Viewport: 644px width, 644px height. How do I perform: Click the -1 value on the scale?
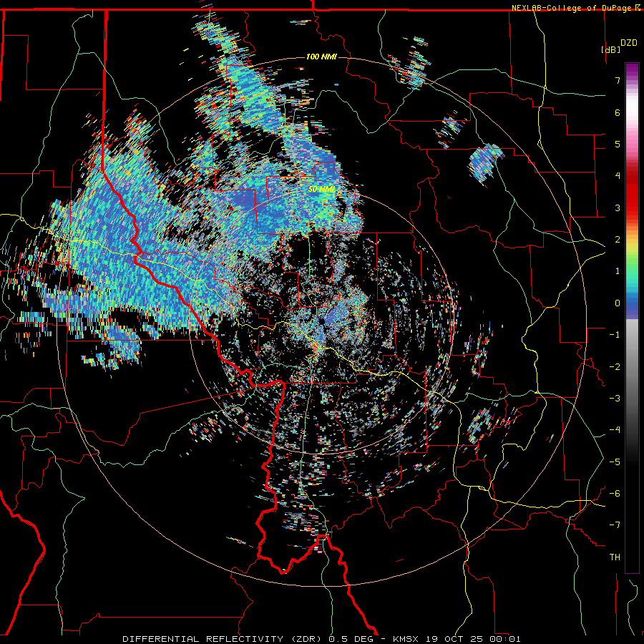(615, 335)
